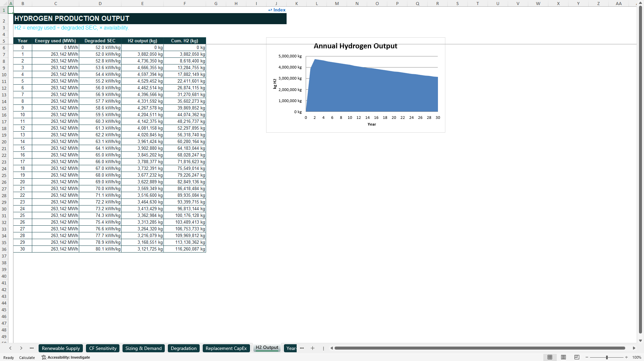Select row 10 header
Screen dimensions: 644x361
pos(4,75)
